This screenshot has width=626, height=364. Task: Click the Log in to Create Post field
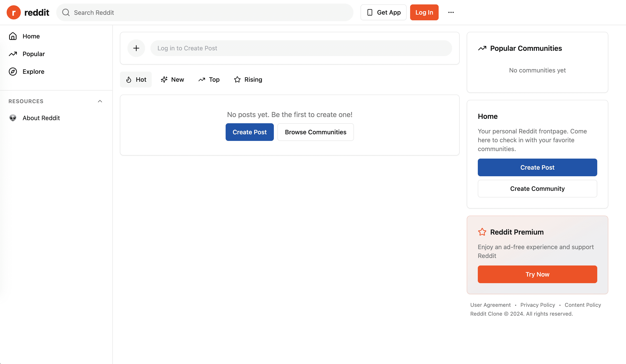301,48
